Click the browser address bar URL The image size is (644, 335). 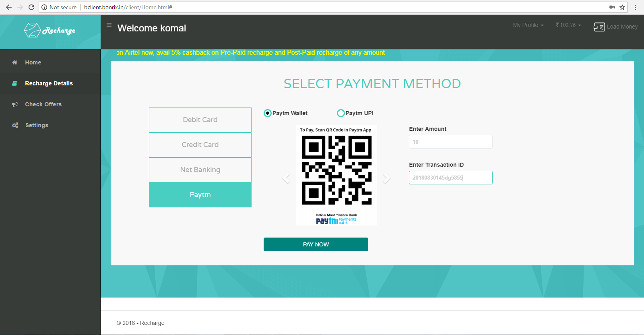click(128, 7)
